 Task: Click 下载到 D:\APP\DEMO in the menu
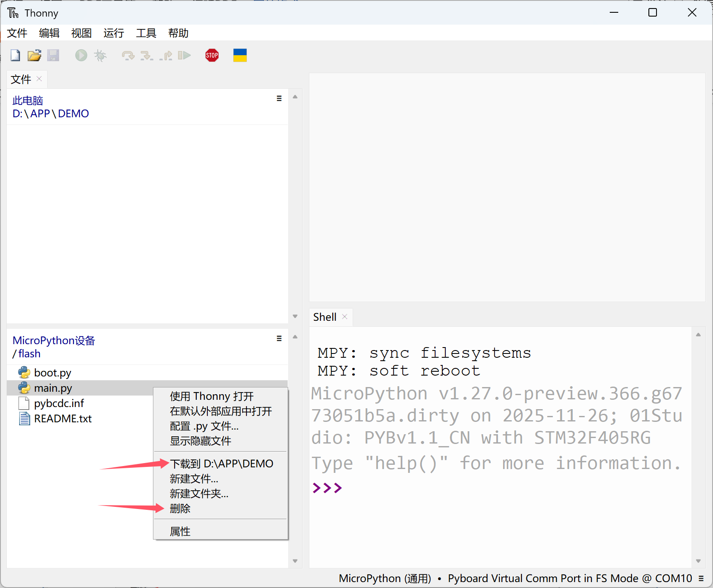tap(222, 464)
